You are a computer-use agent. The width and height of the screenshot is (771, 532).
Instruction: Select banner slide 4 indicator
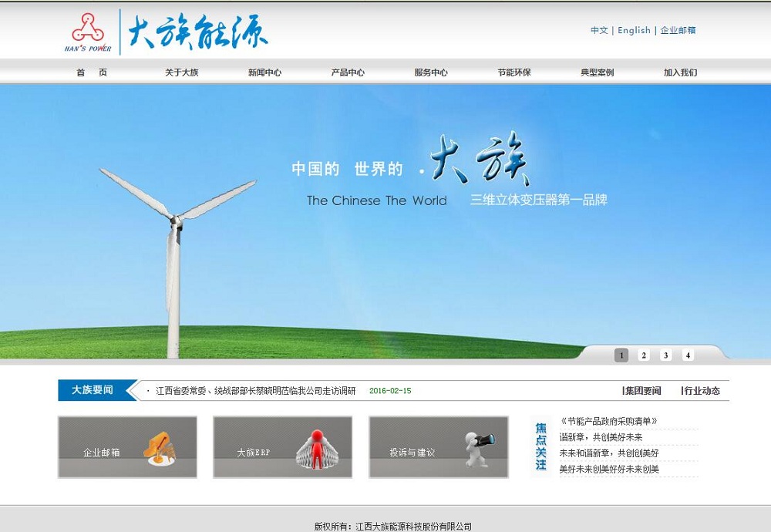coord(688,355)
